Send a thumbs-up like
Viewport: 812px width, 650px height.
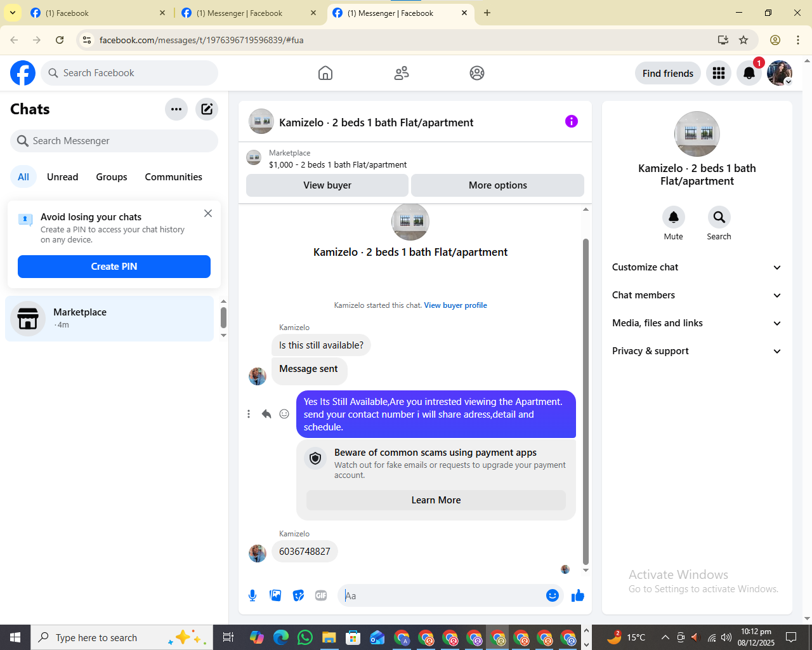coord(578,595)
